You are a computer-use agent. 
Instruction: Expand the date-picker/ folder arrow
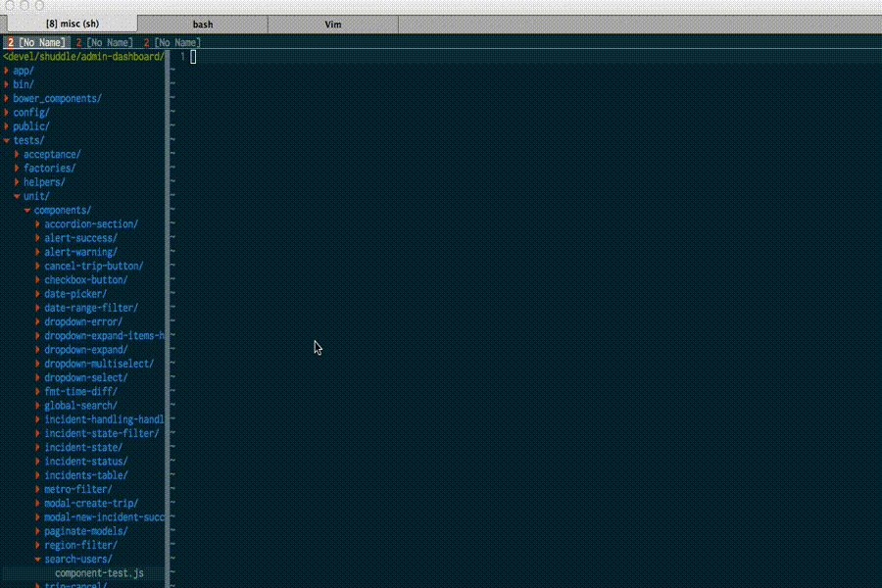coord(37,294)
